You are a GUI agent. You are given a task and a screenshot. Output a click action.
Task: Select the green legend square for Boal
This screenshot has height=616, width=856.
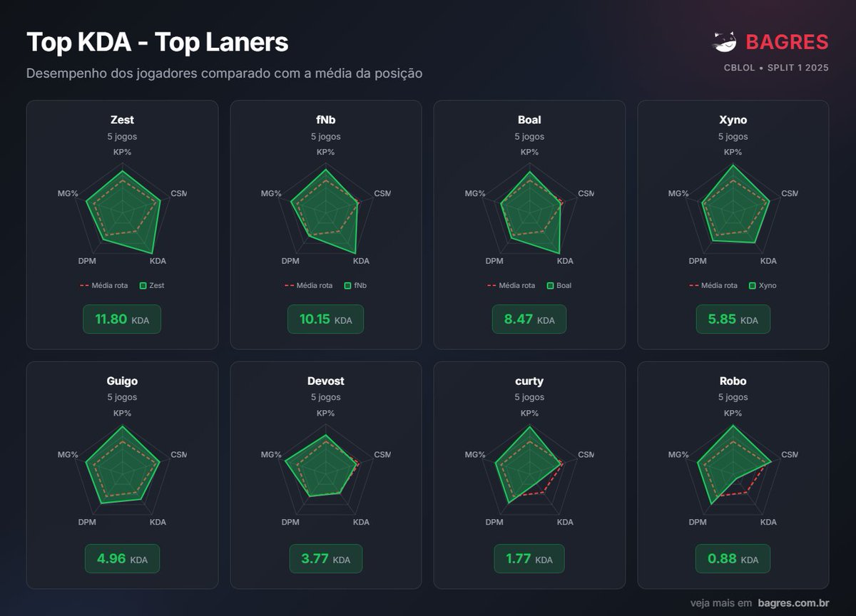pyautogui.click(x=549, y=285)
